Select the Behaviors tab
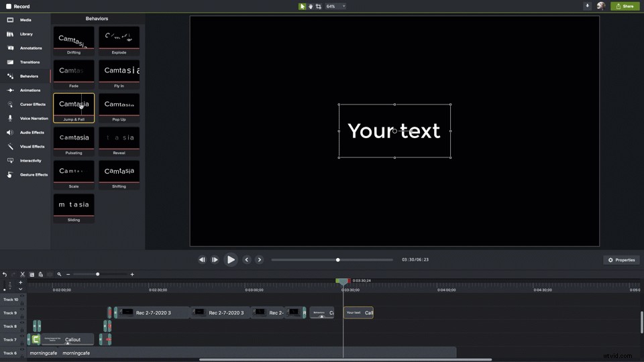 click(x=24, y=76)
